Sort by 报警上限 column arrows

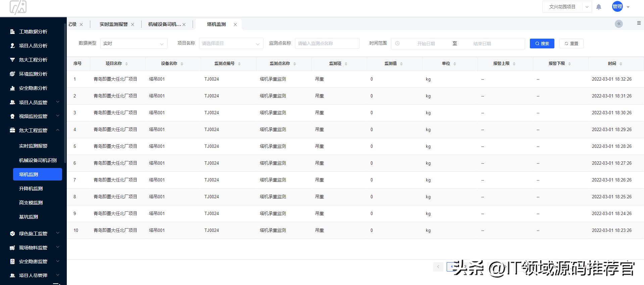(x=514, y=64)
